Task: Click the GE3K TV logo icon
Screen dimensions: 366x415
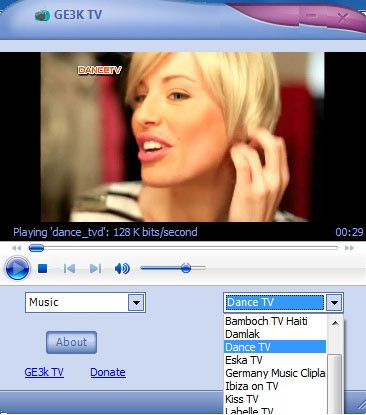Action: [42, 15]
